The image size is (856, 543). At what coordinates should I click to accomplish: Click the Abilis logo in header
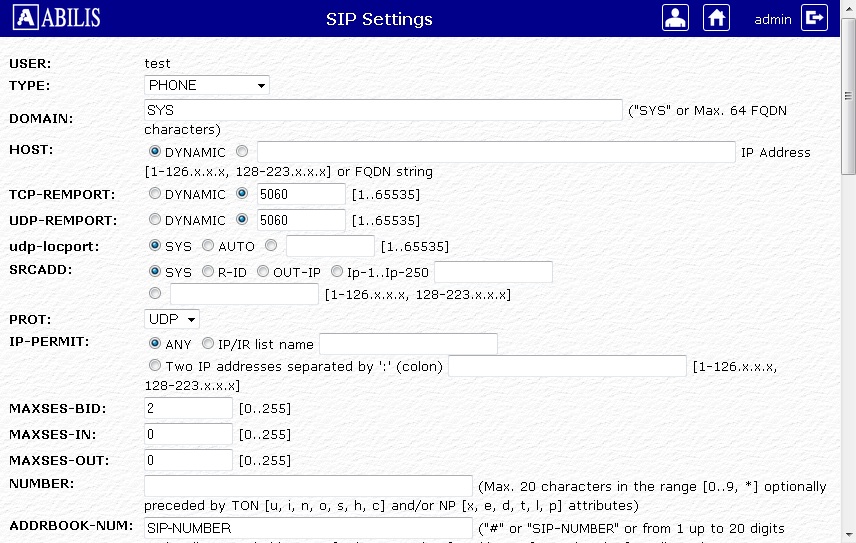pyautogui.click(x=59, y=18)
